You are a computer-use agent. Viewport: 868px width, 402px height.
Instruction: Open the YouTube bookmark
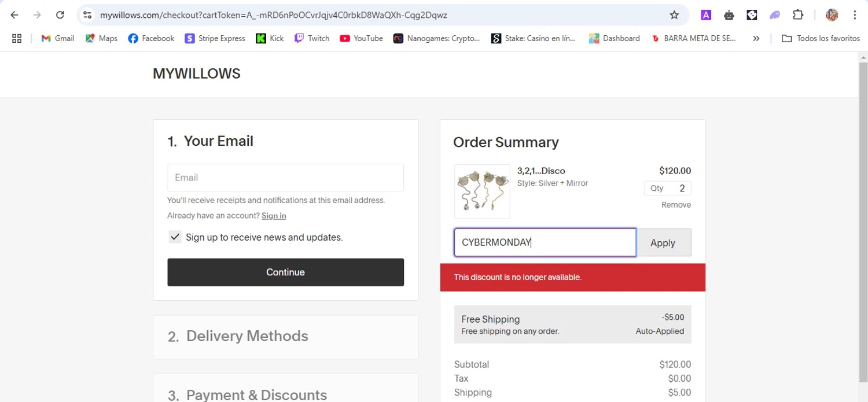361,38
